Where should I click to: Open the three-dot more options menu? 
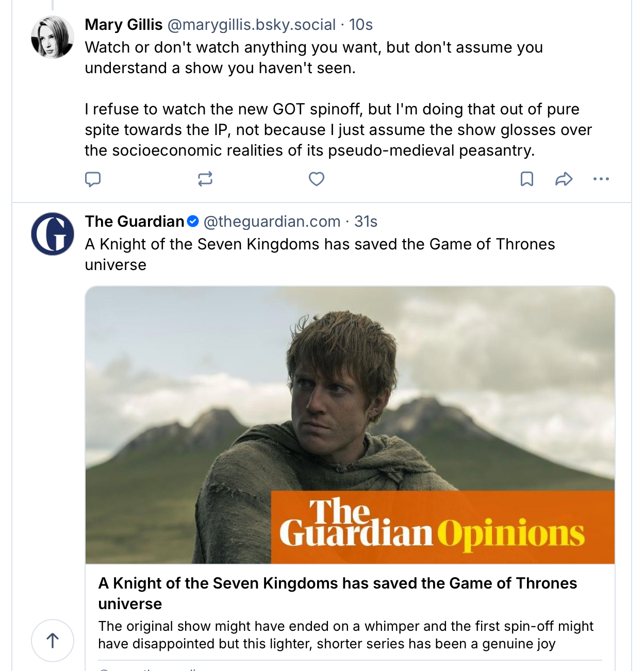(x=601, y=179)
